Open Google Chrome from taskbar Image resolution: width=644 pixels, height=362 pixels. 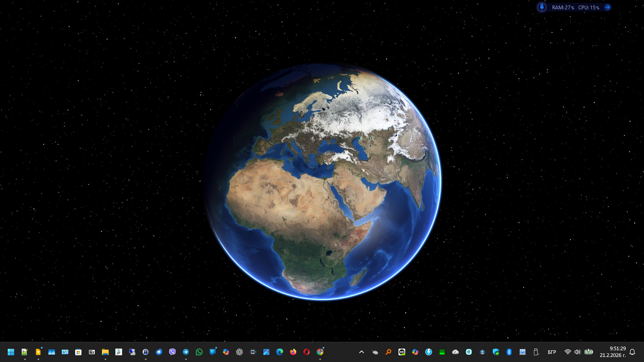(x=320, y=352)
